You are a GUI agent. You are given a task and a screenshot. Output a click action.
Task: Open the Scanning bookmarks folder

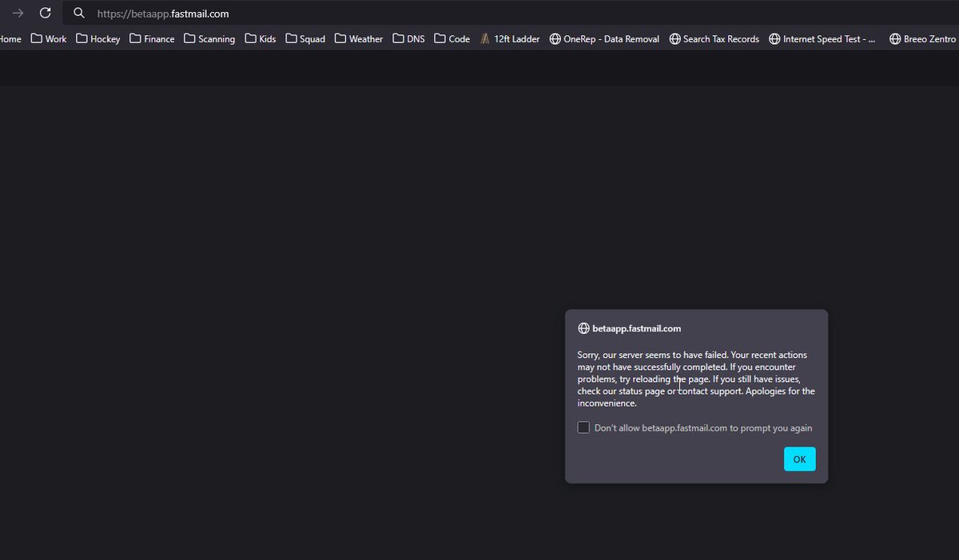click(x=209, y=38)
